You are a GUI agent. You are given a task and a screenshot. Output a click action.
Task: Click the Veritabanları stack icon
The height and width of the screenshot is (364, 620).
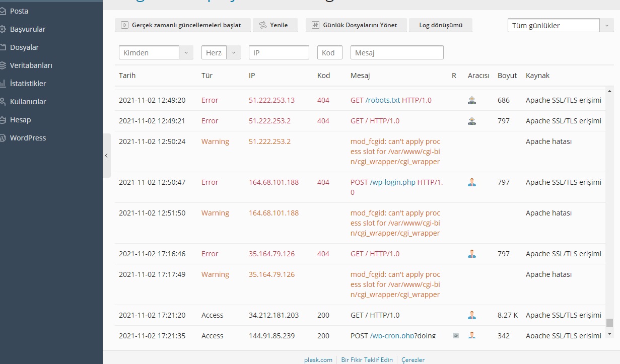click(x=3, y=65)
